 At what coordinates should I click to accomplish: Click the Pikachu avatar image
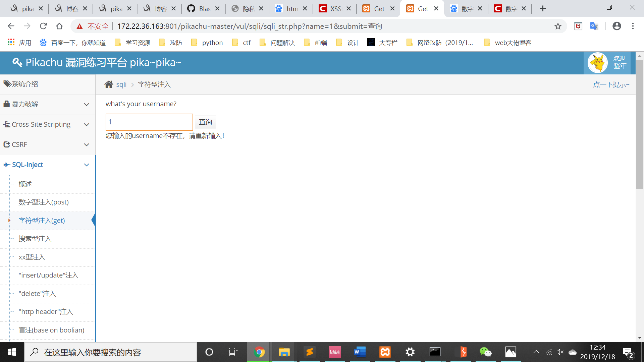coord(597,63)
